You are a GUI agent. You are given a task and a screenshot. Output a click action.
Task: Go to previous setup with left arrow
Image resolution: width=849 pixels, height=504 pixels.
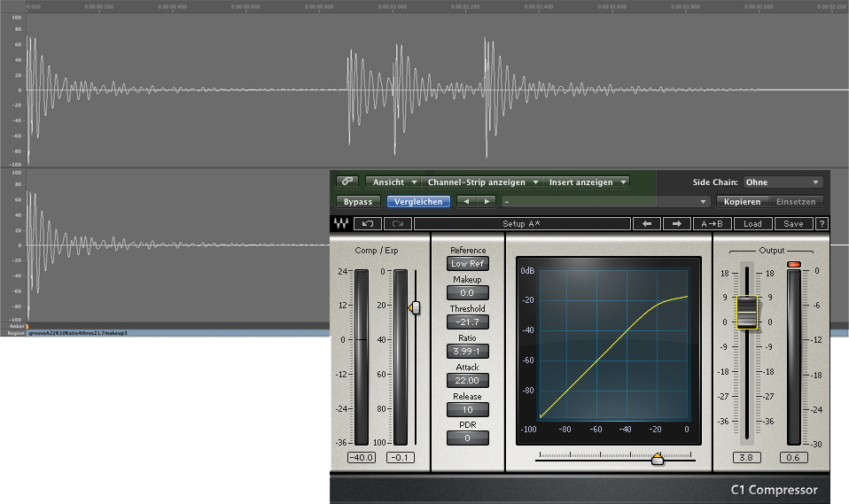tap(647, 224)
